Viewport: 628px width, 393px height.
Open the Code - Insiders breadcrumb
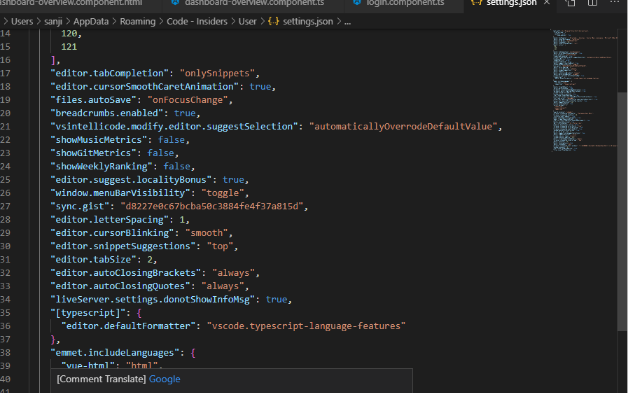(x=197, y=22)
